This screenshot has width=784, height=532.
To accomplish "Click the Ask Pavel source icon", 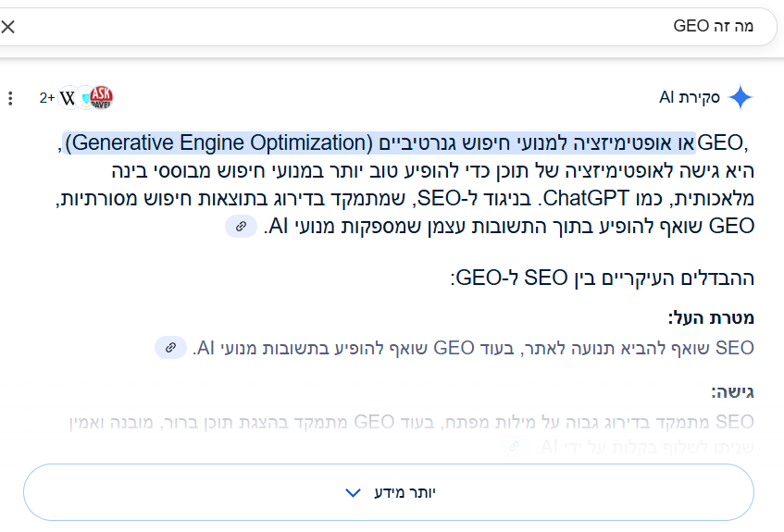I will pyautogui.click(x=101, y=97).
